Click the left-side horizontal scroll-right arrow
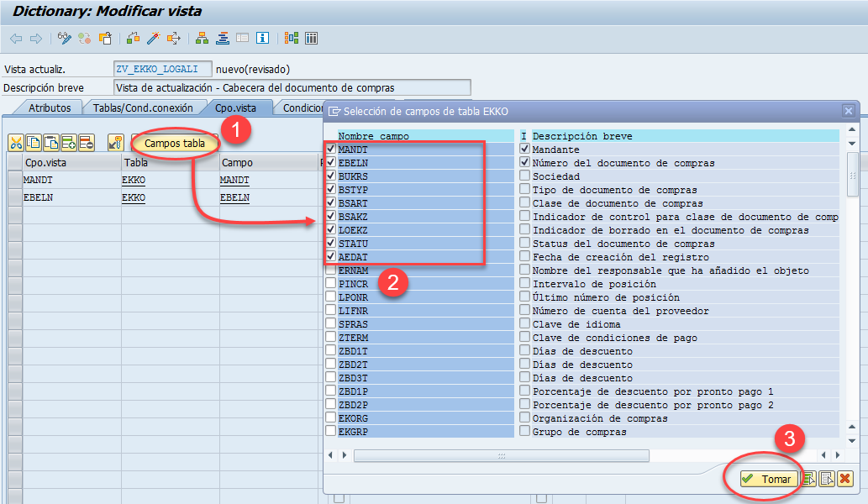 point(345,454)
